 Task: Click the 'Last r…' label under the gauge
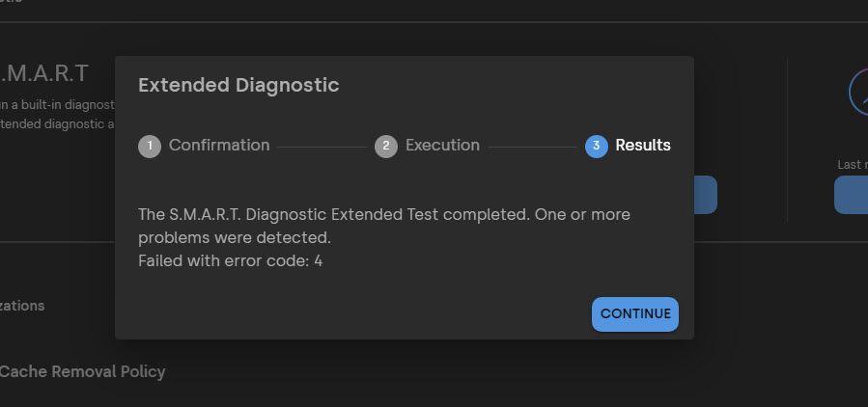851,165
